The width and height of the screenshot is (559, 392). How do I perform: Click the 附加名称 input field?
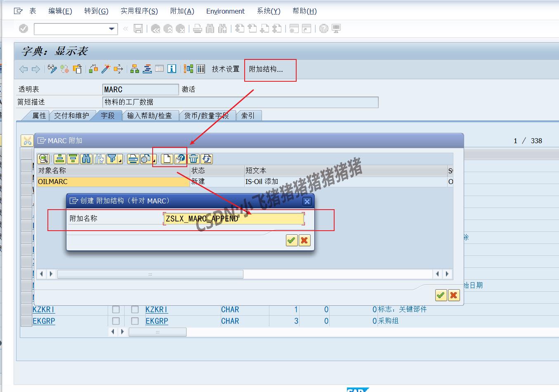232,219
